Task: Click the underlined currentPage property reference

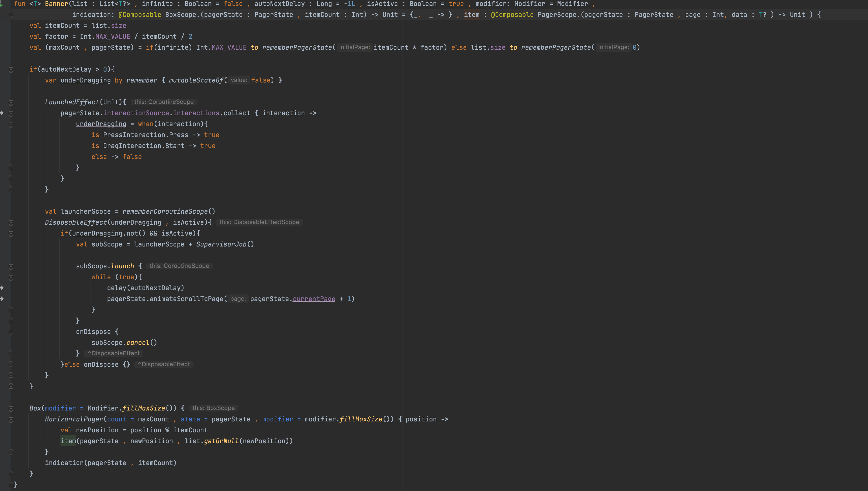Action: (314, 299)
